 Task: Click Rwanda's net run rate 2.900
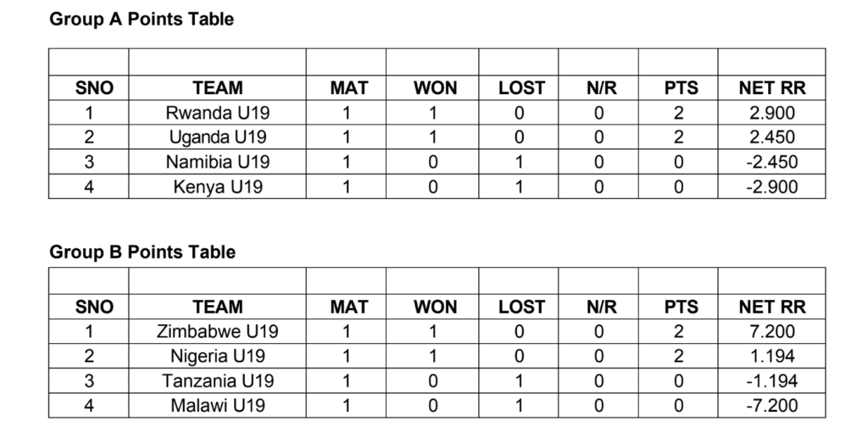tap(771, 113)
